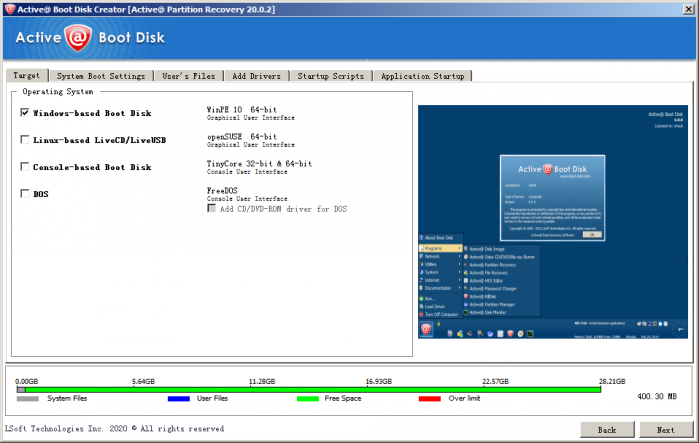Click the 0.00GB scale label
The width and height of the screenshot is (699, 443).
tap(26, 381)
